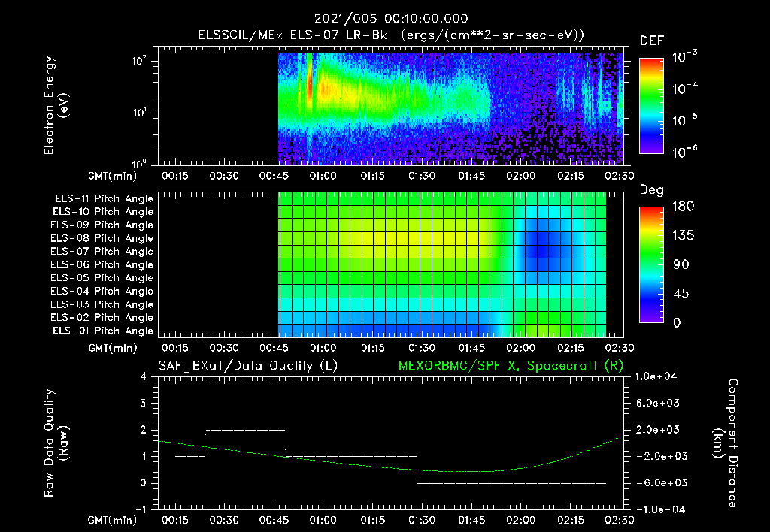Viewport: 770px width, 532px height.
Task: Click the 10^1 electron energy tick label
Action: [139, 113]
